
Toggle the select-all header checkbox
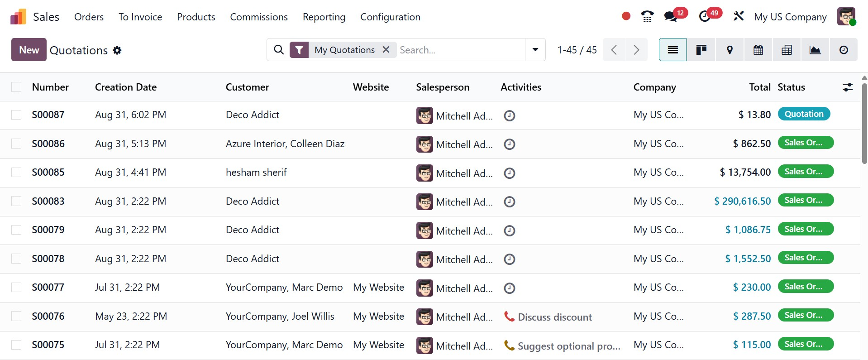point(16,87)
